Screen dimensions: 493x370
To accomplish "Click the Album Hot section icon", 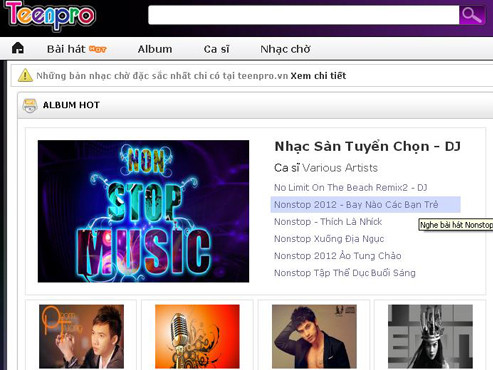I will click(x=30, y=106).
